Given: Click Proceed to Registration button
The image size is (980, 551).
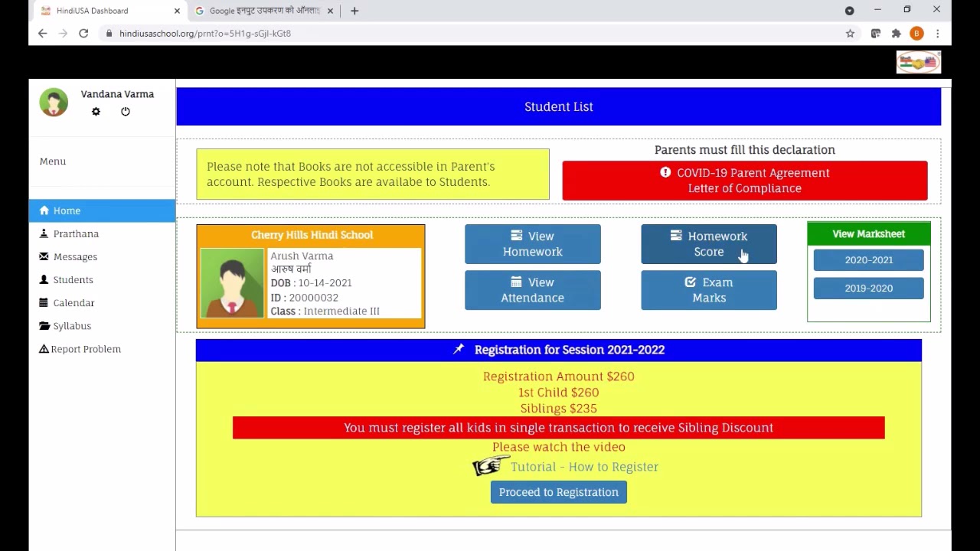Looking at the screenshot, I should [x=559, y=492].
